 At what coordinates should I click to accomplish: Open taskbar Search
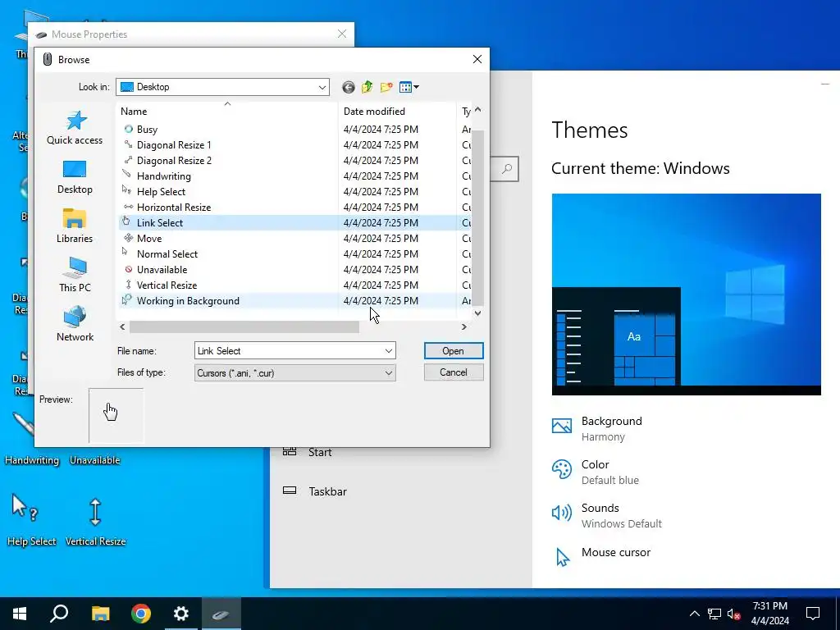pyautogui.click(x=59, y=614)
